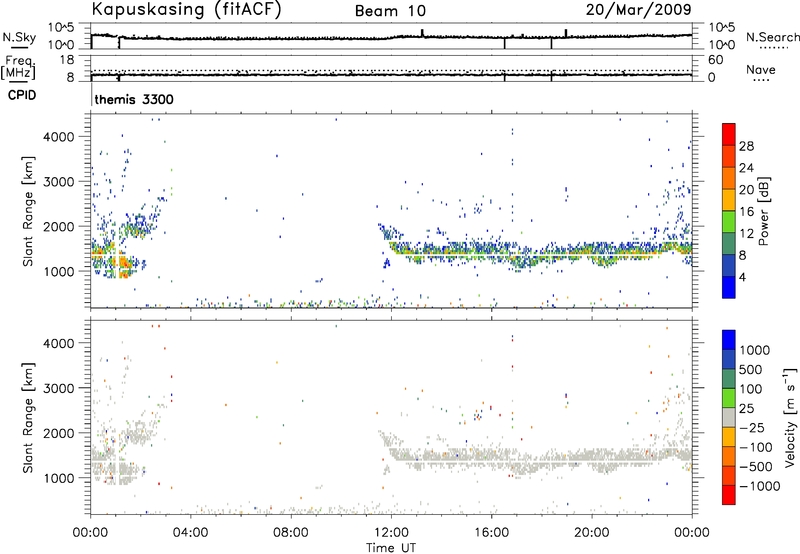Click the '3000' tick on the velocity panel axis

coord(59,388)
